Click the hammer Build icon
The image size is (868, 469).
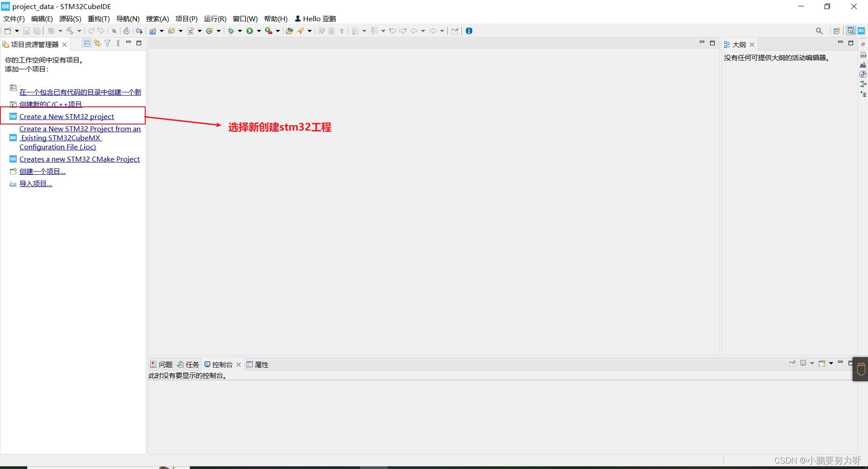(x=70, y=31)
